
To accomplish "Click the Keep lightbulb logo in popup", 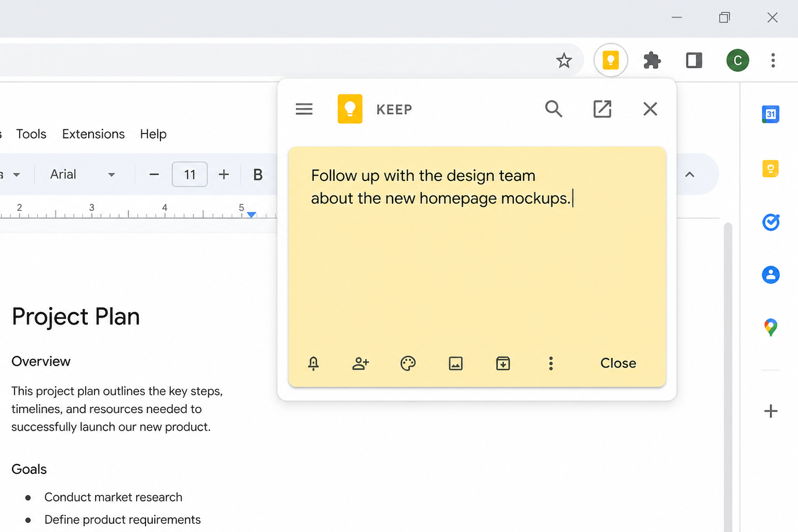I will point(350,109).
